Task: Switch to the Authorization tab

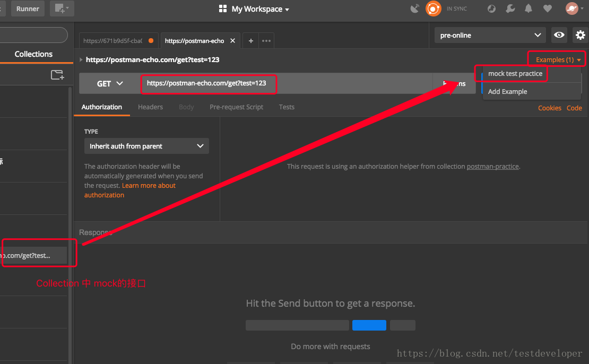Action: pos(102,107)
